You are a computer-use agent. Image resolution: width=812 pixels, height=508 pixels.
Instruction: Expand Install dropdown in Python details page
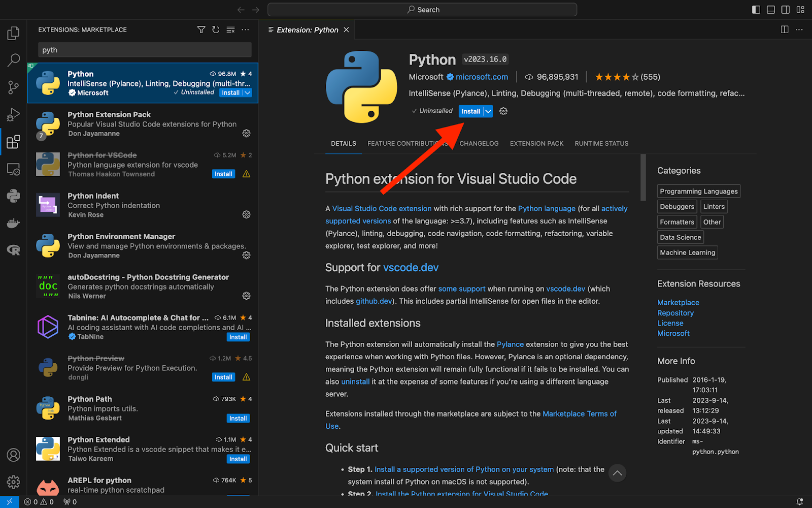(x=488, y=111)
